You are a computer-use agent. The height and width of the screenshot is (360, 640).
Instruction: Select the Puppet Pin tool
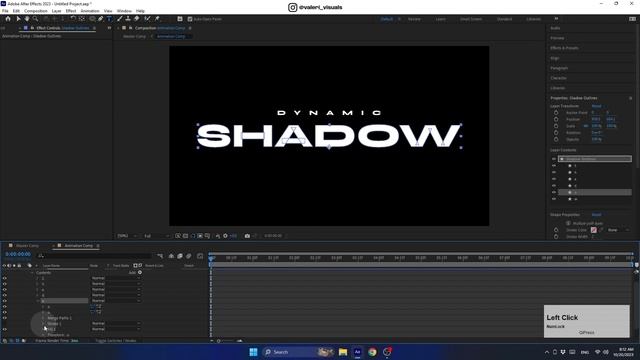click(157, 19)
